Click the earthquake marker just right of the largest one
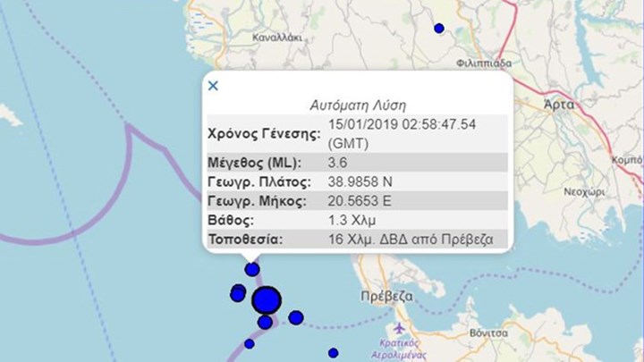 tap(296, 317)
